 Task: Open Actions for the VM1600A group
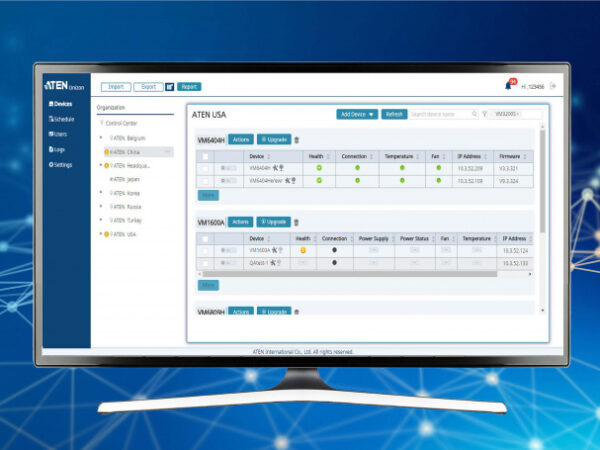coord(240,222)
